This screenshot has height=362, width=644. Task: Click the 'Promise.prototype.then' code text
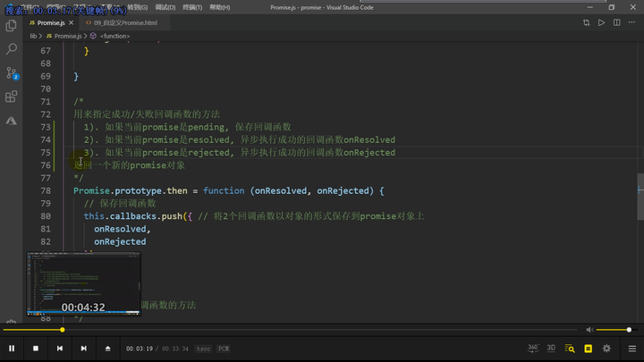coord(131,191)
